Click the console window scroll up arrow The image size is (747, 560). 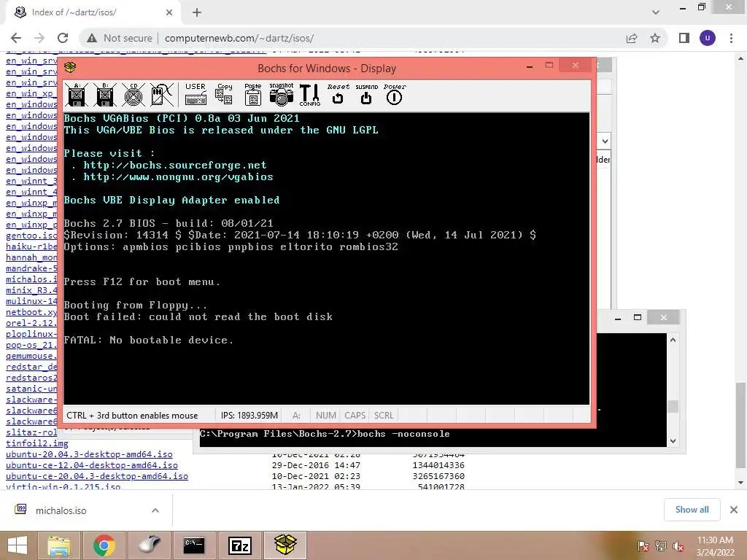673,340
